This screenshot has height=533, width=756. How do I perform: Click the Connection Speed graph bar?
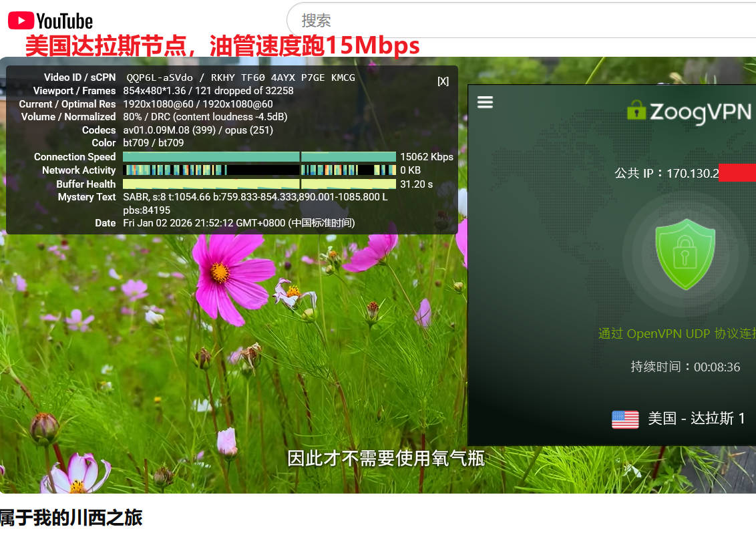(x=259, y=157)
